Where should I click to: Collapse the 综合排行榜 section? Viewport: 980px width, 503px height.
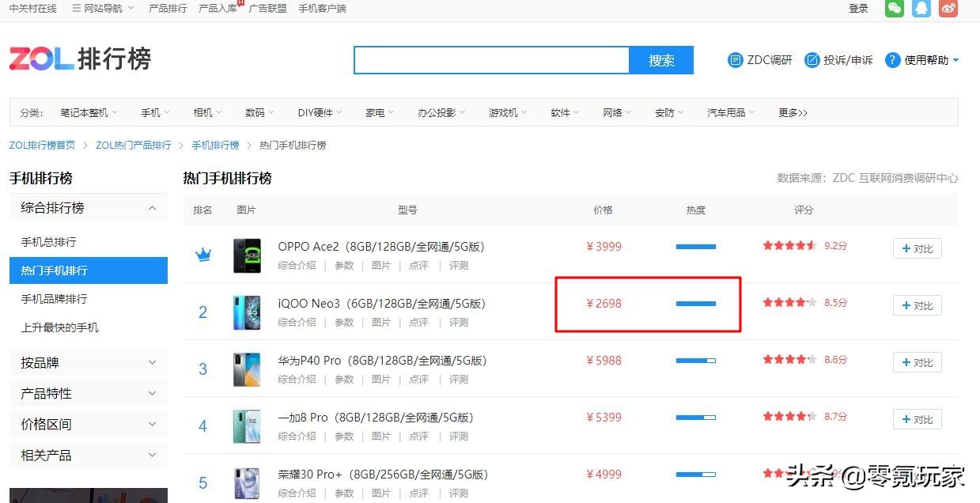click(152, 207)
